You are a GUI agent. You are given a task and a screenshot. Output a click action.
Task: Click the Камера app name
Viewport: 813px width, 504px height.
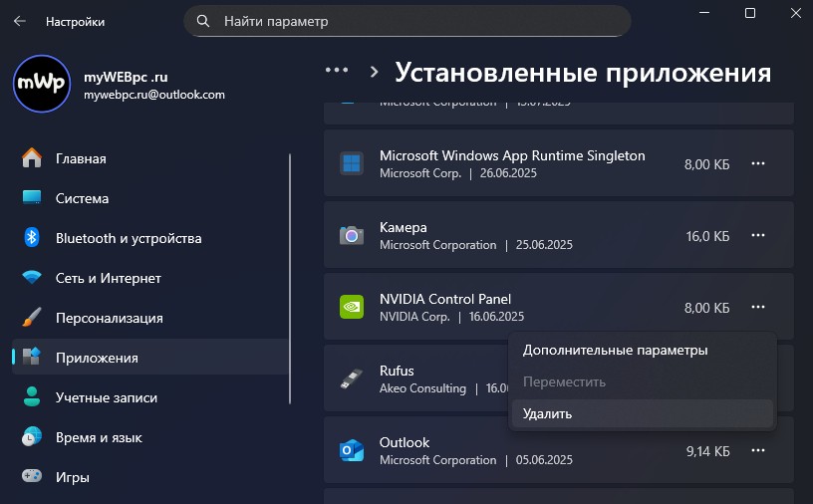pos(404,228)
